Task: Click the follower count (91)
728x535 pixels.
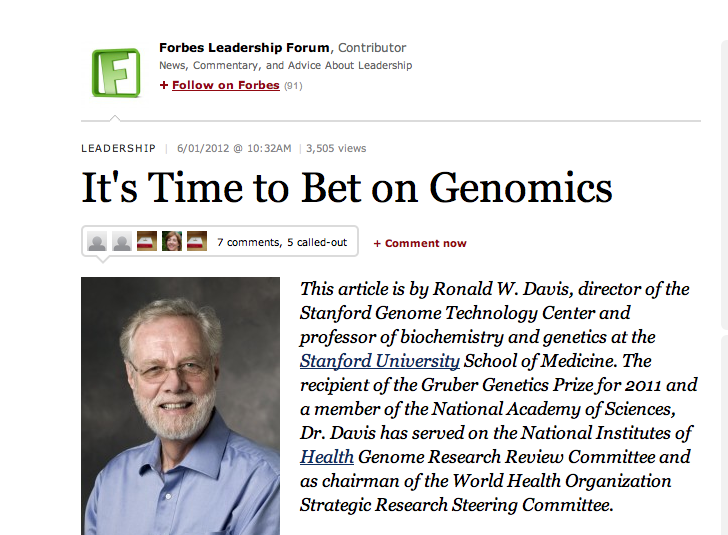Action: (293, 86)
